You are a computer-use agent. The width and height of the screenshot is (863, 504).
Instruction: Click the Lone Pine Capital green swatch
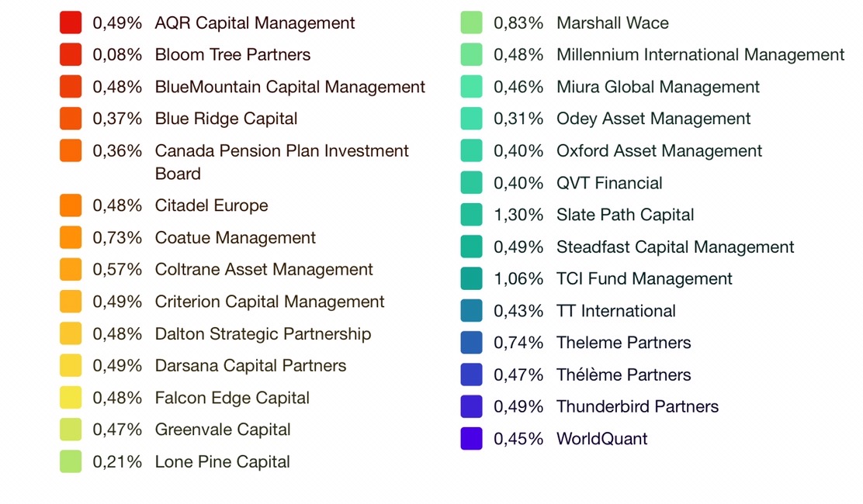71,462
